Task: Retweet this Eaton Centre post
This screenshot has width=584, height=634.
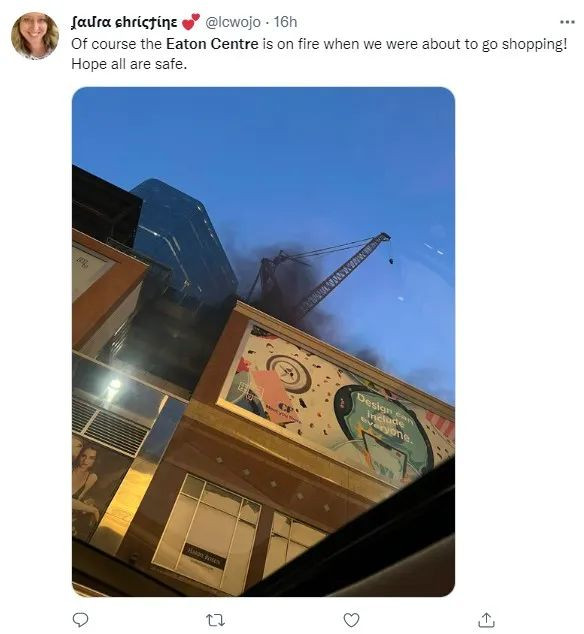Action: (215, 619)
